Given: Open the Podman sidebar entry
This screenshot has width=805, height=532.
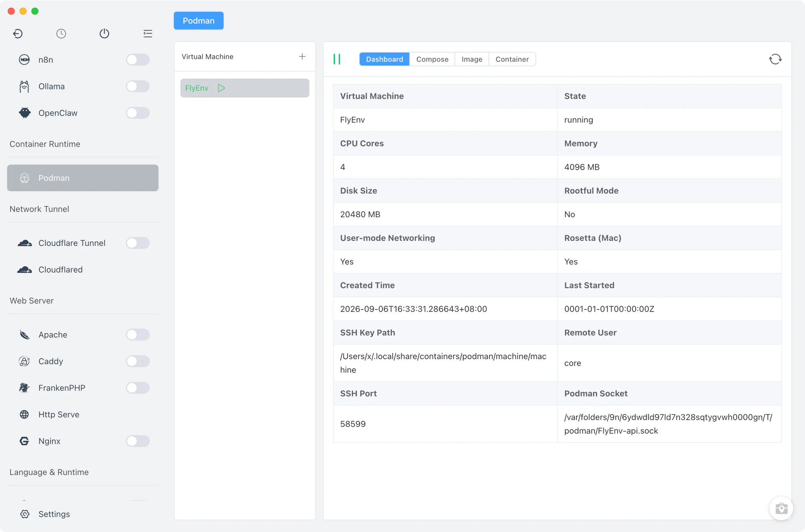Looking at the screenshot, I should (x=83, y=178).
